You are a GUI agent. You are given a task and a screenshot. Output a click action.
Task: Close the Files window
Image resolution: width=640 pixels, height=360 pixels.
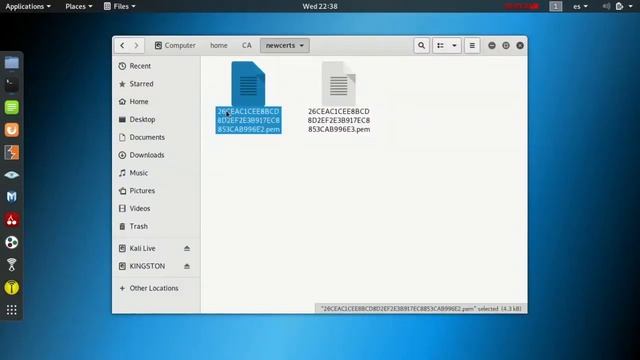(x=520, y=45)
